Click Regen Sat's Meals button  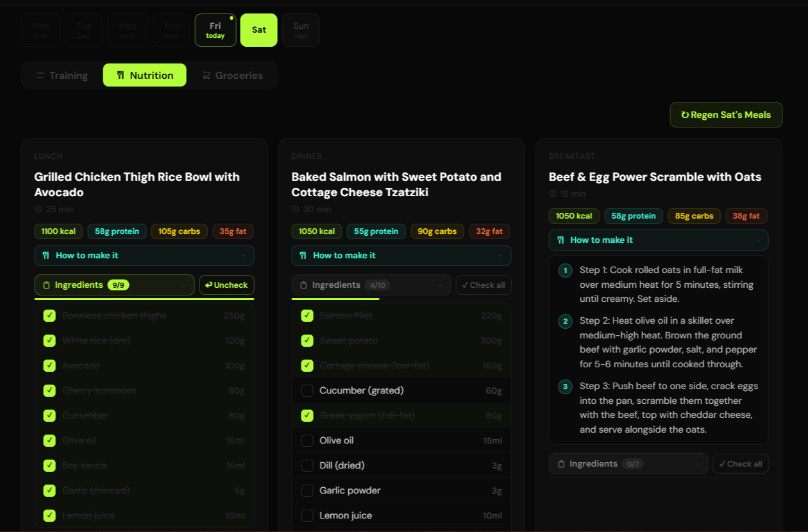pyautogui.click(x=727, y=115)
